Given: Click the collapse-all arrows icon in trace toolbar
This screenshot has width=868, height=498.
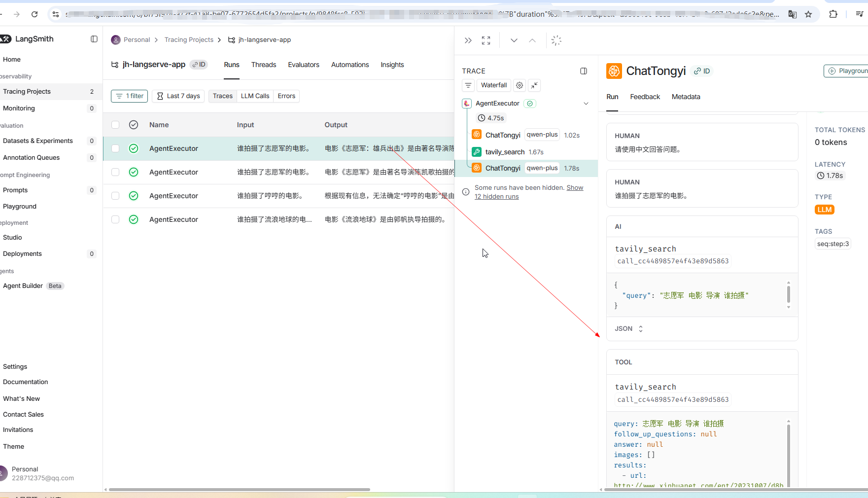Looking at the screenshot, I should click(x=534, y=85).
